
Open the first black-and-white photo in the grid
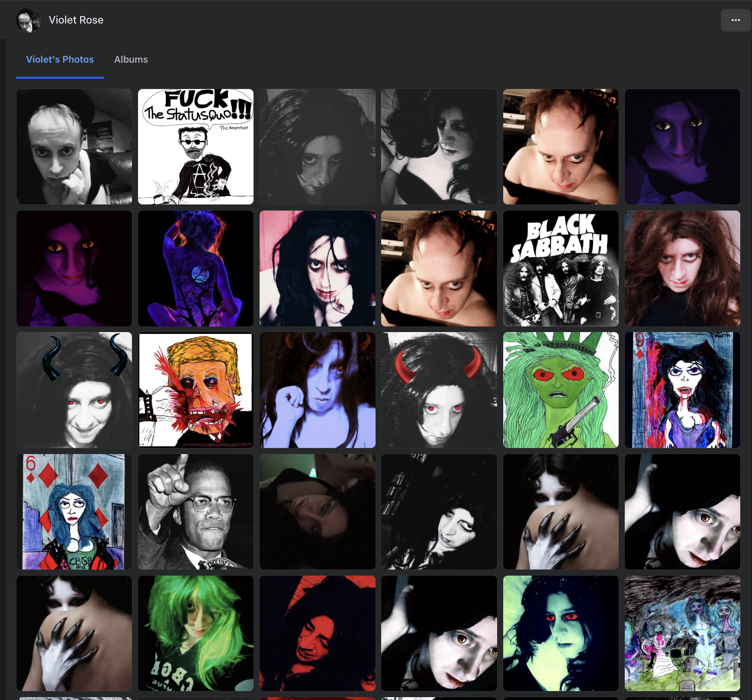pos(74,147)
